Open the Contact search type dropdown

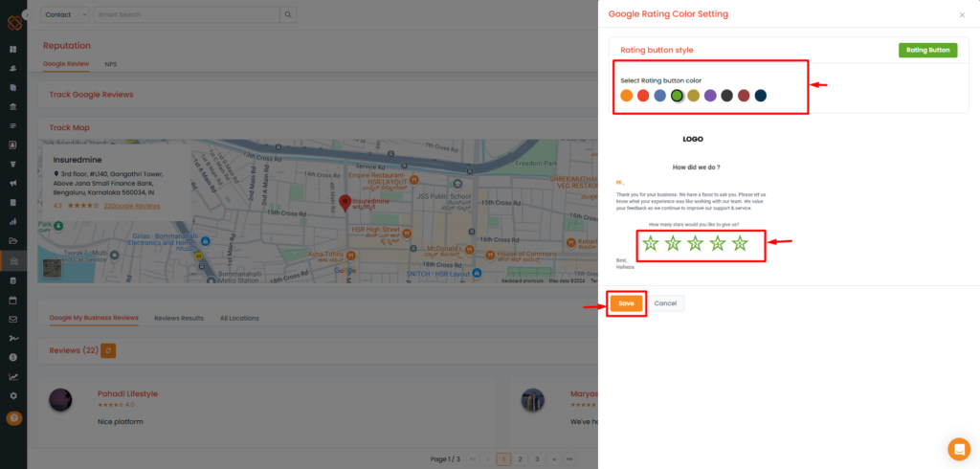pyautogui.click(x=65, y=14)
